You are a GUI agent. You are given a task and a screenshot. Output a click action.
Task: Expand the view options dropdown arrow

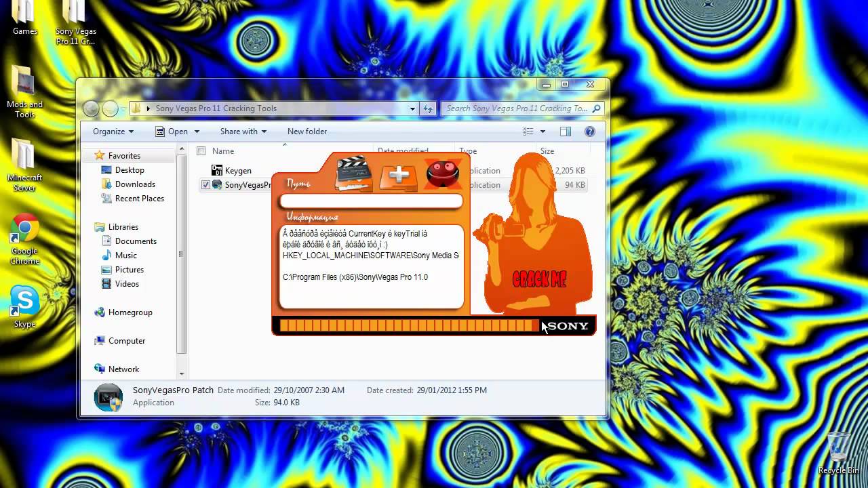tap(542, 131)
